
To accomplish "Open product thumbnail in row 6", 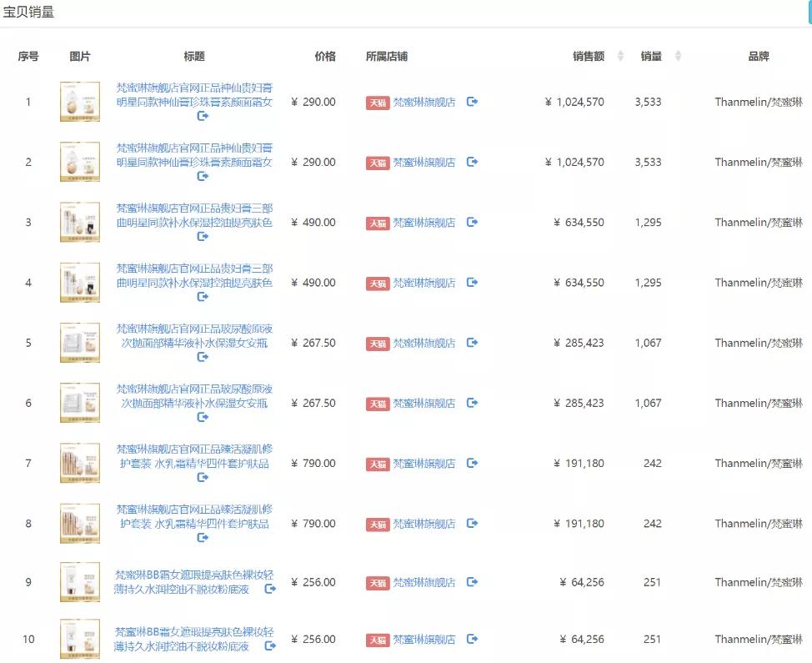I will click(80, 403).
